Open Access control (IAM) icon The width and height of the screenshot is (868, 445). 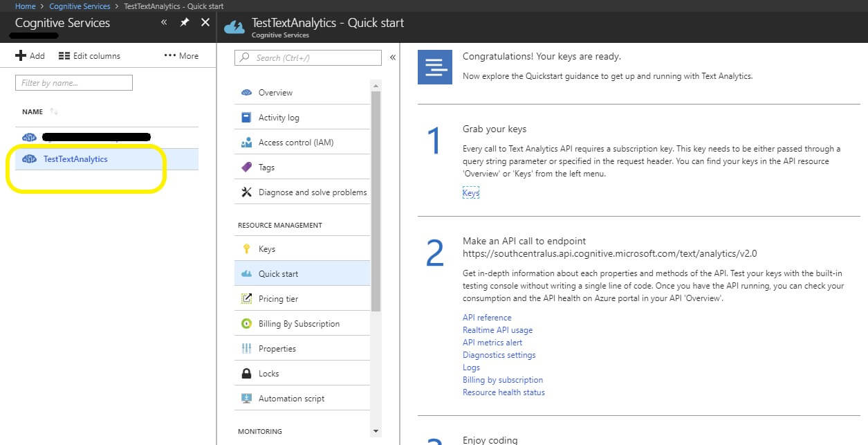pos(246,143)
